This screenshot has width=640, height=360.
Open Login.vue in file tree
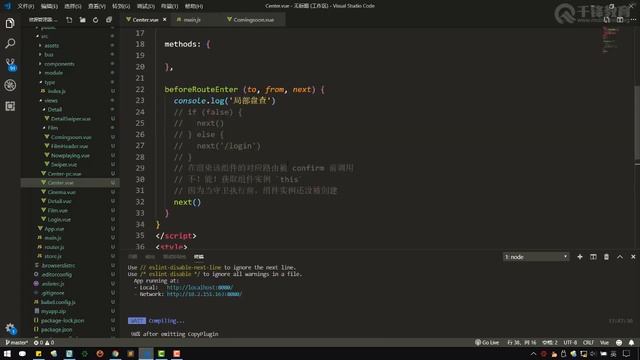59,219
